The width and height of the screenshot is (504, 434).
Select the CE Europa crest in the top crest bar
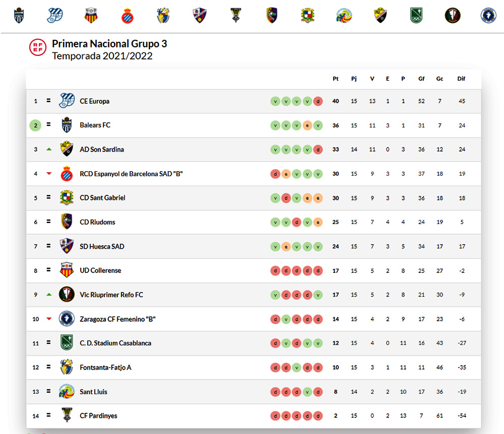tap(54, 16)
